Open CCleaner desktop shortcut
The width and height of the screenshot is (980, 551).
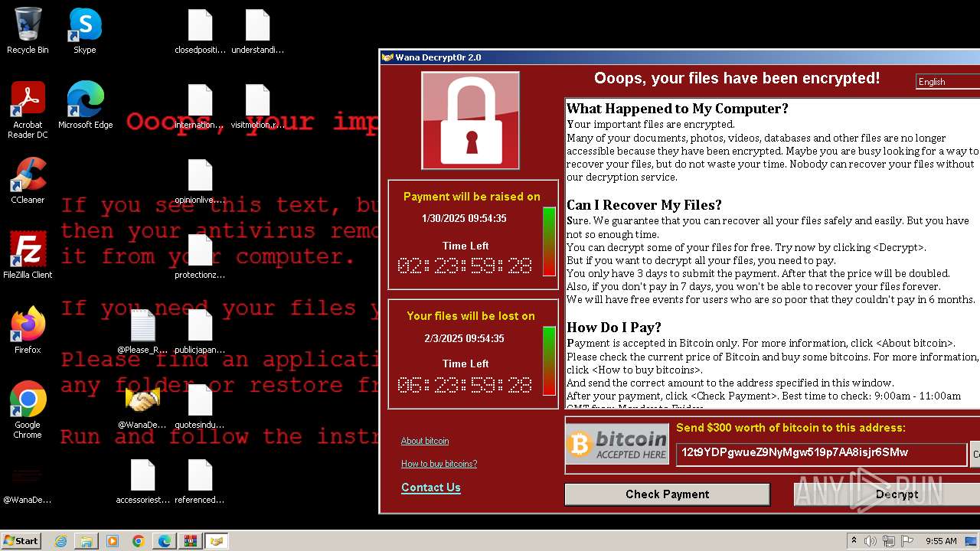coord(28,181)
